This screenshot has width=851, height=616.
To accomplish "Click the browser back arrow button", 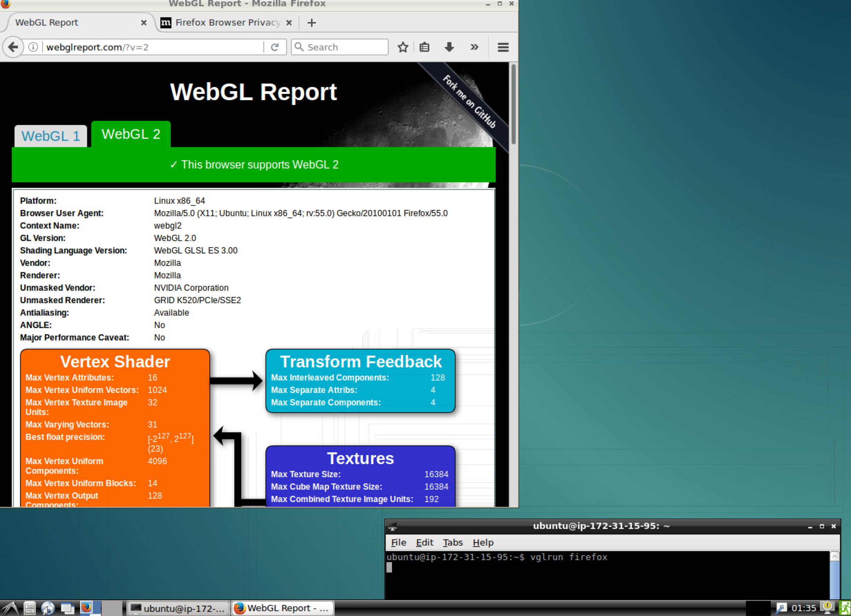I will 13,47.
